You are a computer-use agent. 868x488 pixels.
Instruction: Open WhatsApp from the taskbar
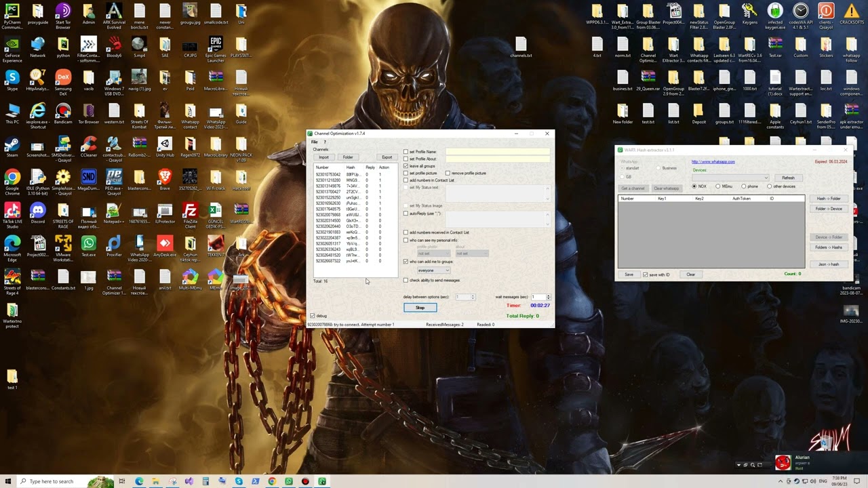point(289,481)
